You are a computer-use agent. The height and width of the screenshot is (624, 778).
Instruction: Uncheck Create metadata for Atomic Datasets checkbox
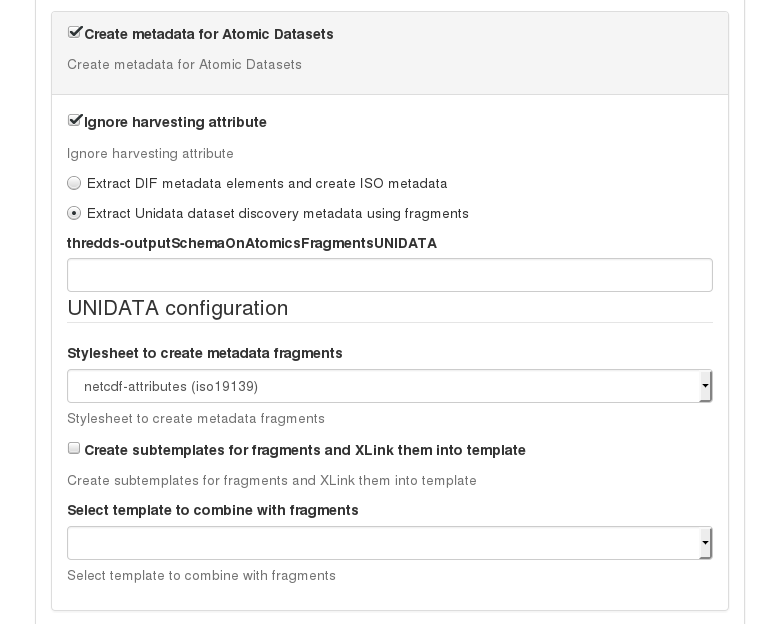coord(74,33)
